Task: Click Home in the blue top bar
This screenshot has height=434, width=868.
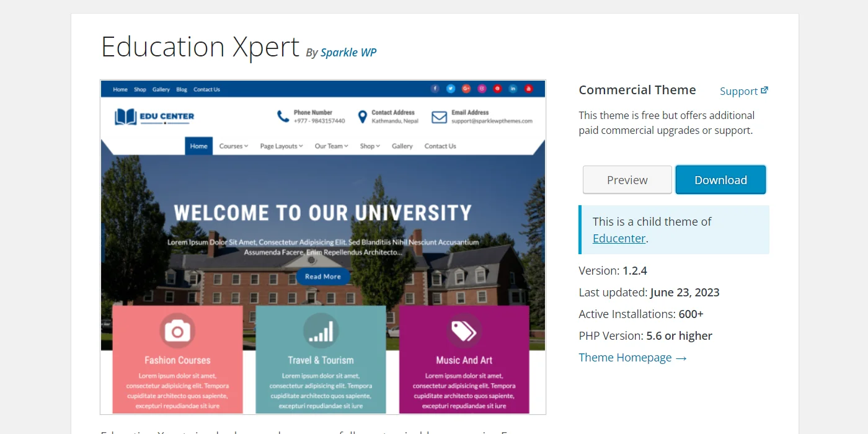Action: pos(120,89)
